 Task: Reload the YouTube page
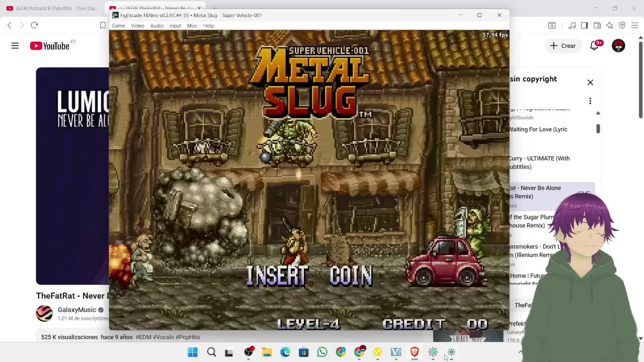[x=34, y=25]
